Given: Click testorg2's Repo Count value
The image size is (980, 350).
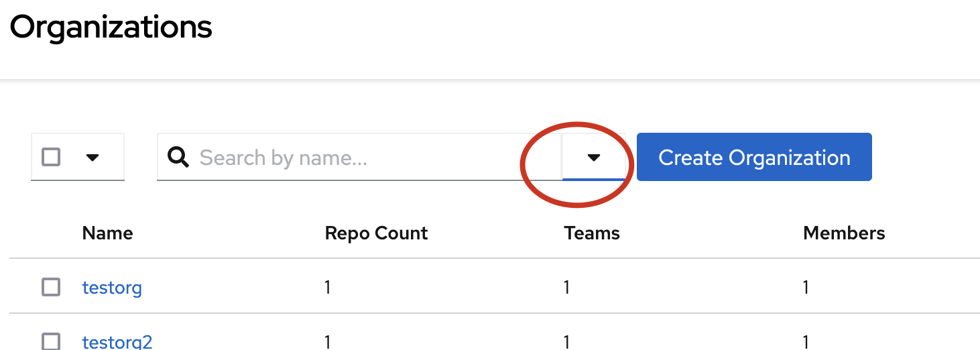Looking at the screenshot, I should (x=328, y=342).
